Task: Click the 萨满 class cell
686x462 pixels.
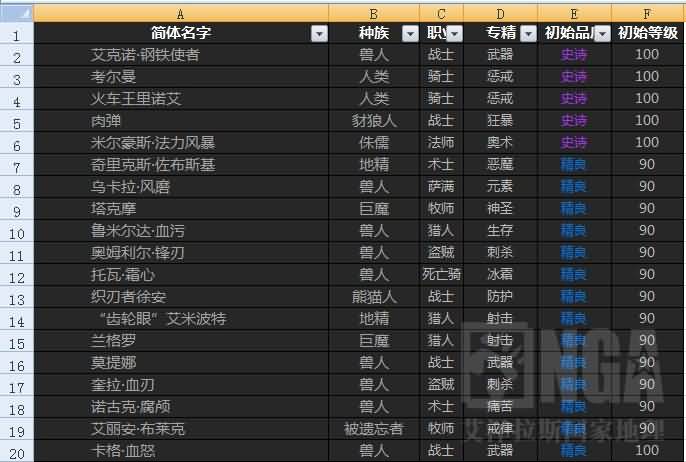Action: [x=441, y=187]
